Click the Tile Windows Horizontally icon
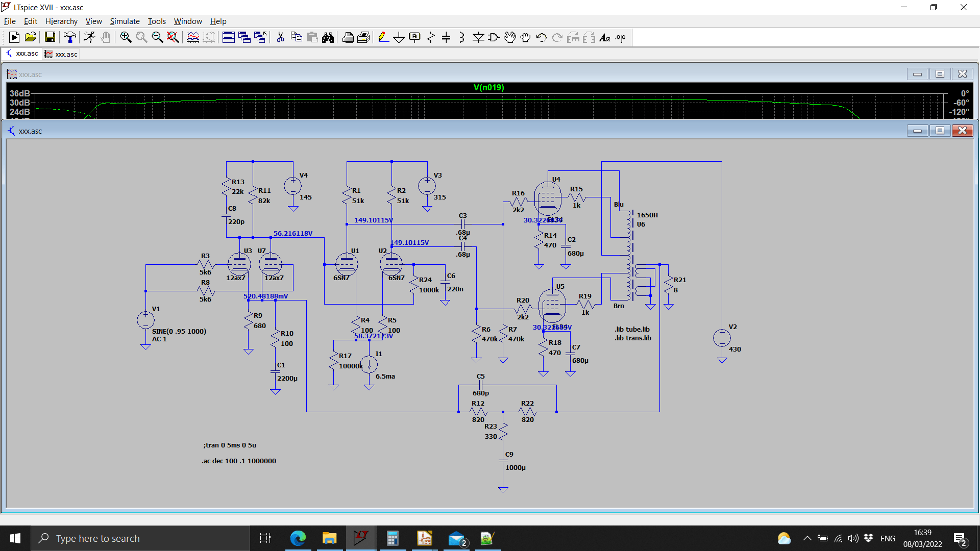The height and width of the screenshot is (551, 980). 229,37
